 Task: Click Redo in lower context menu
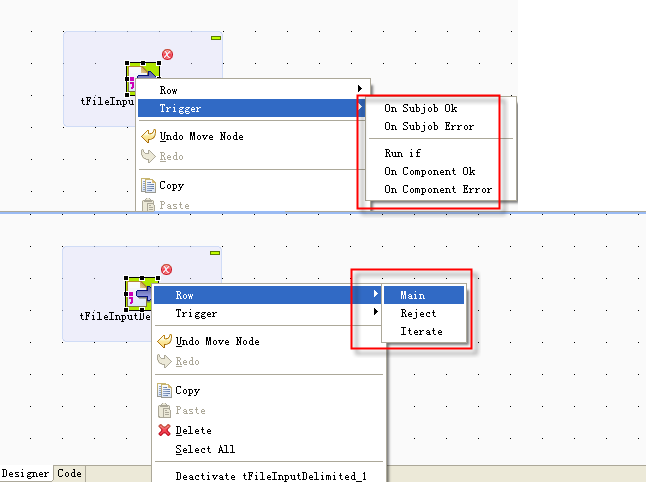pyautogui.click(x=187, y=361)
